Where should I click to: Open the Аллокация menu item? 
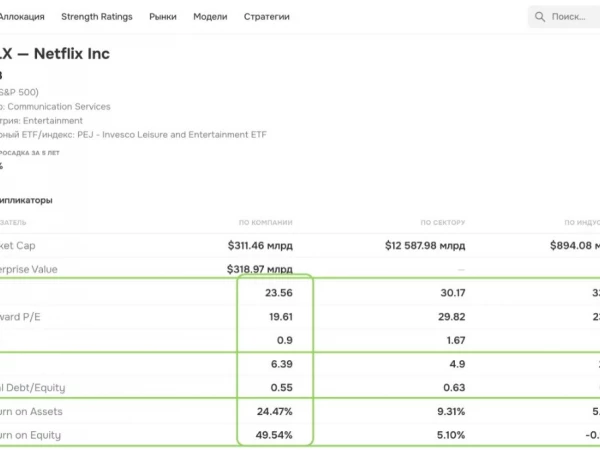coord(22,17)
